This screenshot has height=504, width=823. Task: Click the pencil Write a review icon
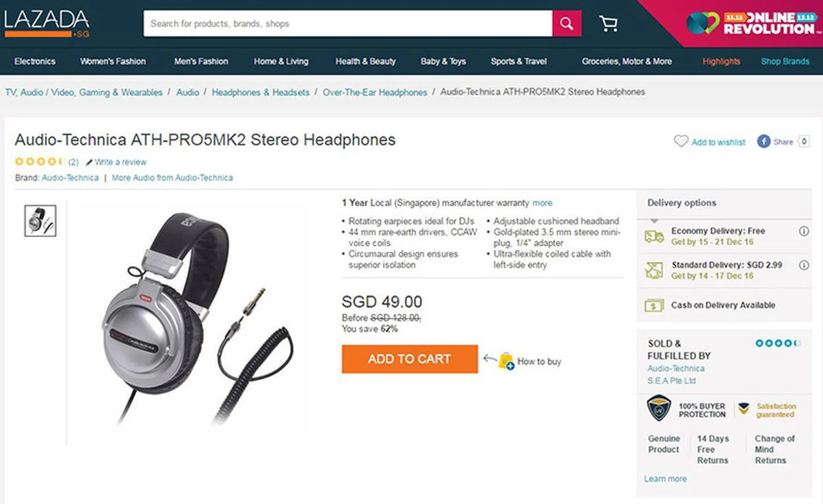[89, 162]
